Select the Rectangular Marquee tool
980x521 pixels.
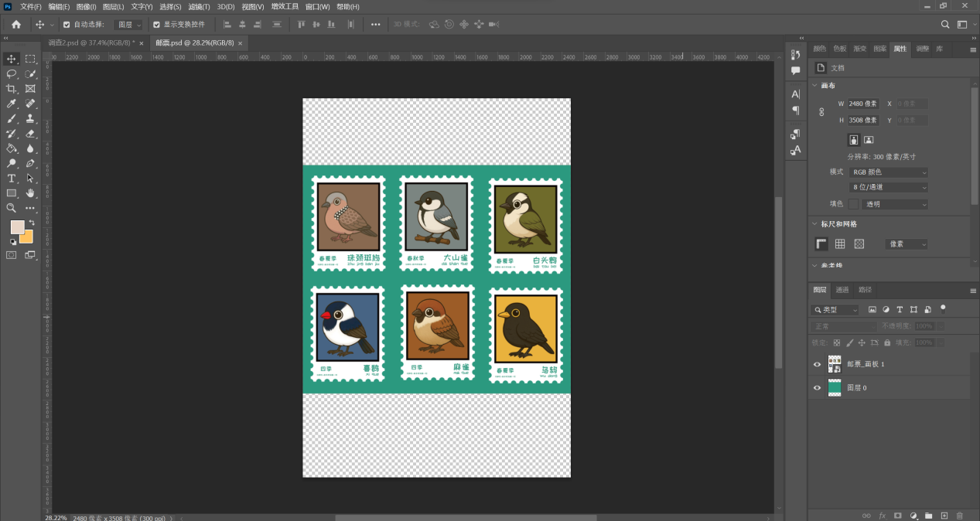(x=30, y=59)
